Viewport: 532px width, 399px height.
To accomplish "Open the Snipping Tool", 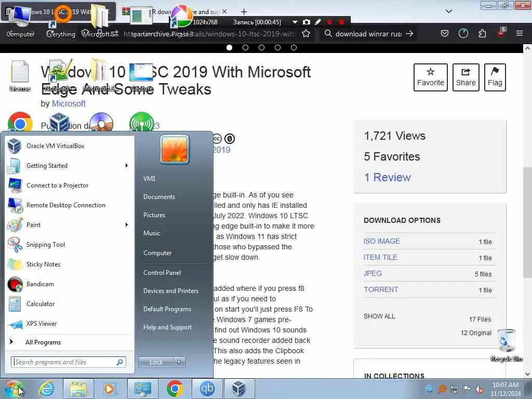I will 70,245.
